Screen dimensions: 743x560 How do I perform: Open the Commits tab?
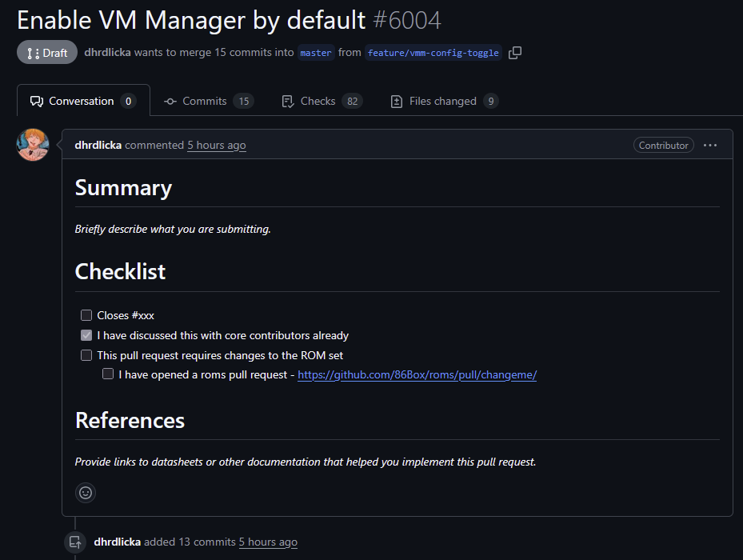point(209,101)
